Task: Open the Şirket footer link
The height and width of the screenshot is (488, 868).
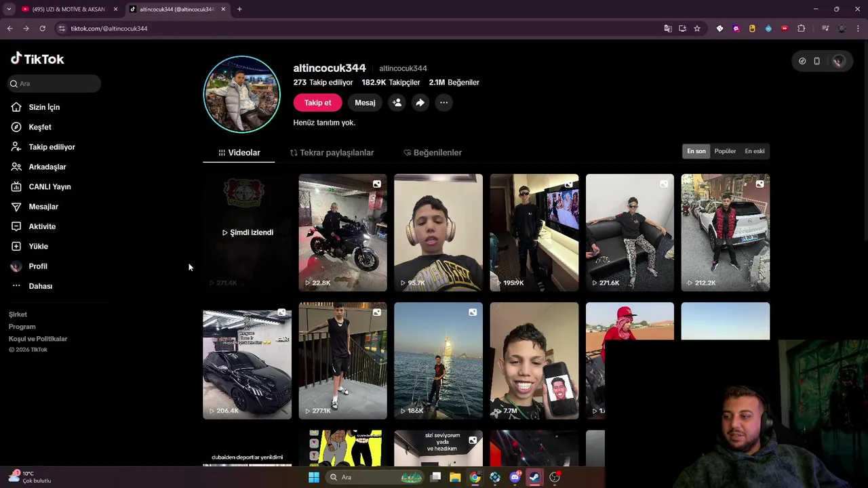Action: pos(18,314)
